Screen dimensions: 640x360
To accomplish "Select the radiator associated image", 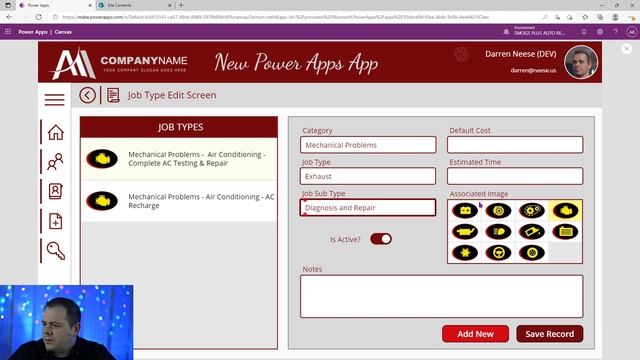I will point(565,232).
